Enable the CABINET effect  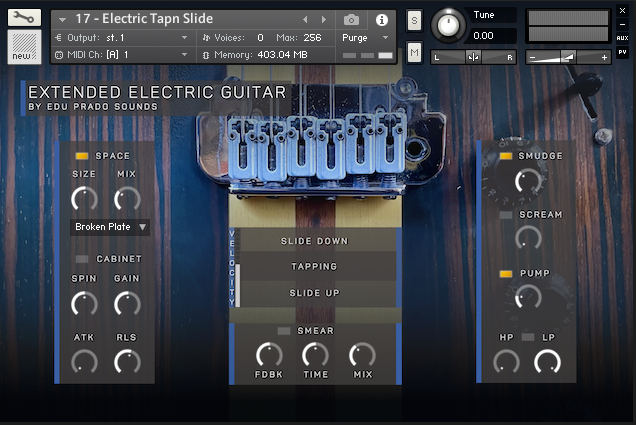(83, 259)
